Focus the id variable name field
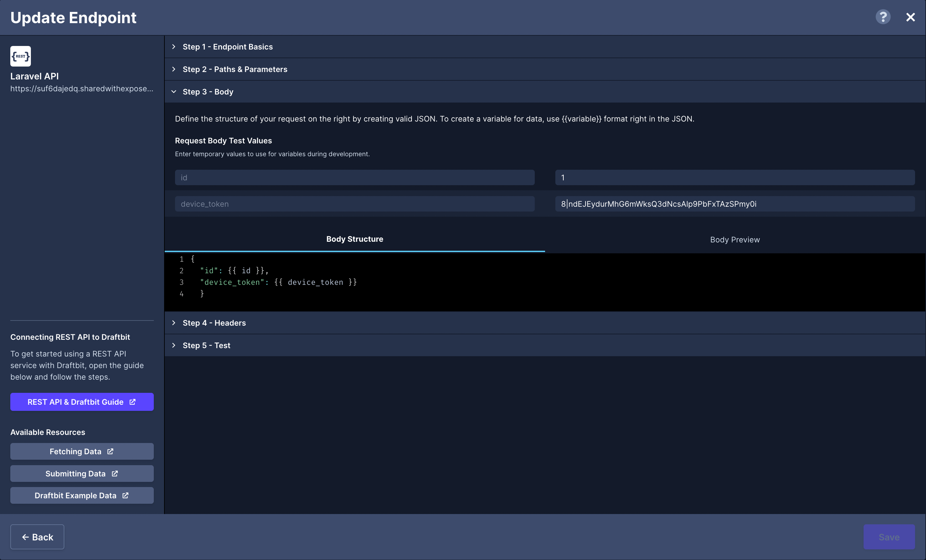This screenshot has height=560, width=926. tap(354, 177)
